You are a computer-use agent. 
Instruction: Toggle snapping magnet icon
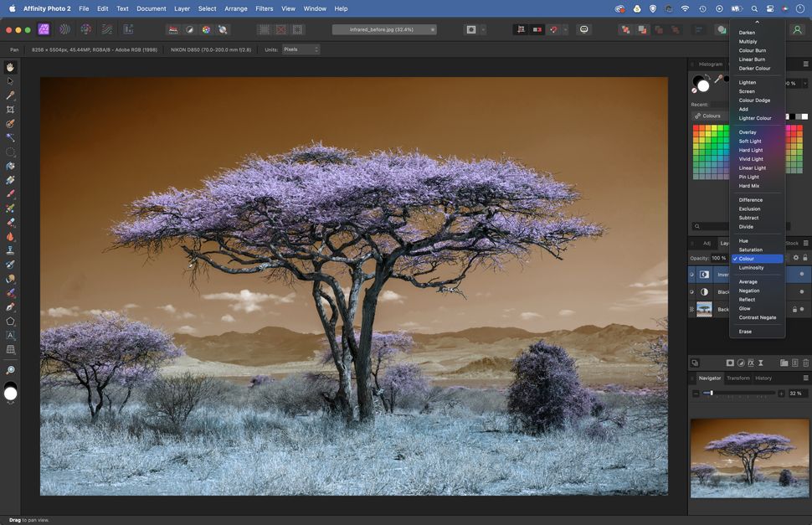coord(554,29)
